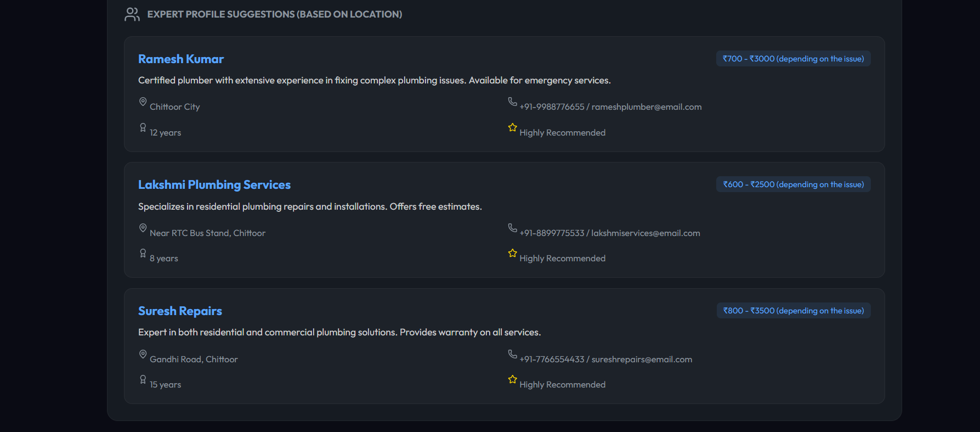Screen dimensions: 980x432
Task: Click location pin for Gandhi Road, Chittoor
Action: 143,354
